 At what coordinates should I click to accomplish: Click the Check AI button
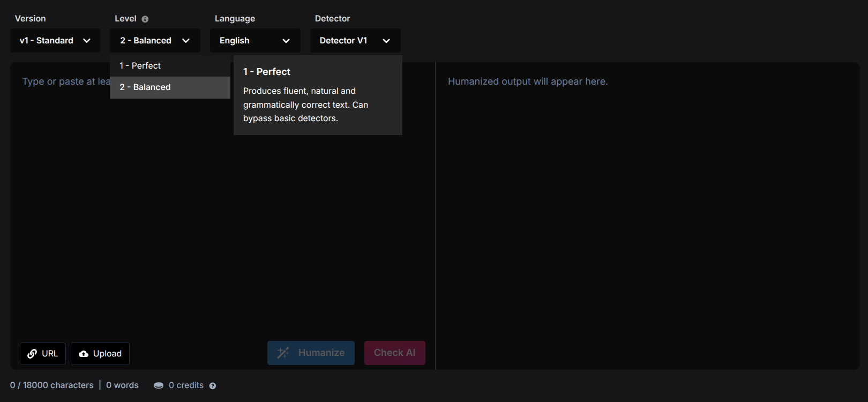[x=395, y=353]
